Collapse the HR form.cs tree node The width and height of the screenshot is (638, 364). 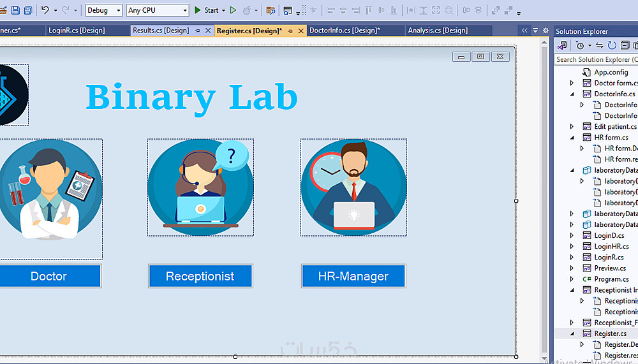click(572, 138)
